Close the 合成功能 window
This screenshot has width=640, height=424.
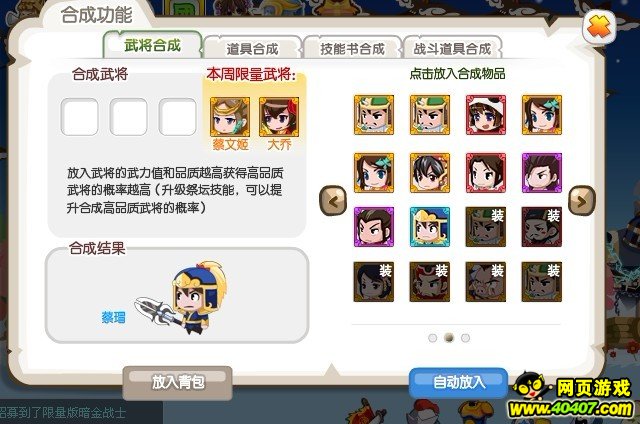coord(599,27)
